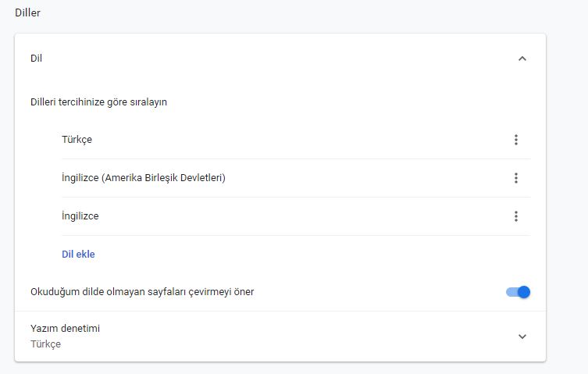Open the three-dot menu for plain İngilizce
Viewport: 588px width, 374px height.
coord(515,216)
